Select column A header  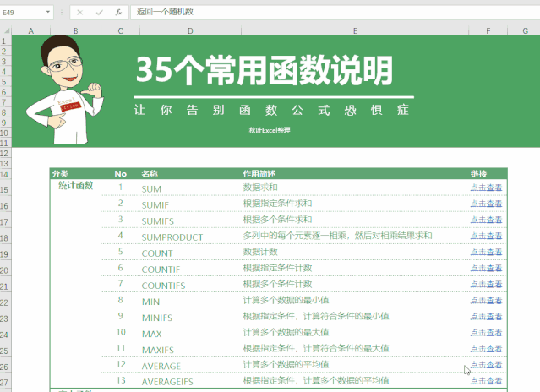tap(31, 31)
